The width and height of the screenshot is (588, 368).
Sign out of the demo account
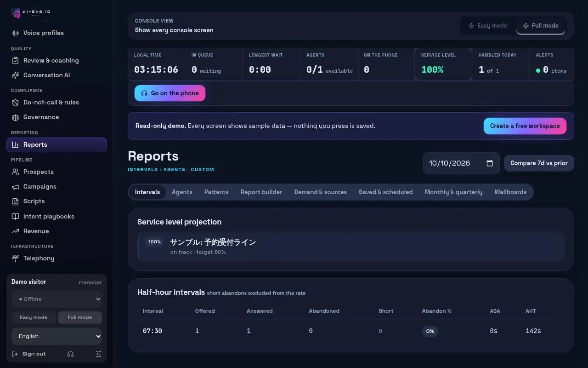[x=28, y=354]
